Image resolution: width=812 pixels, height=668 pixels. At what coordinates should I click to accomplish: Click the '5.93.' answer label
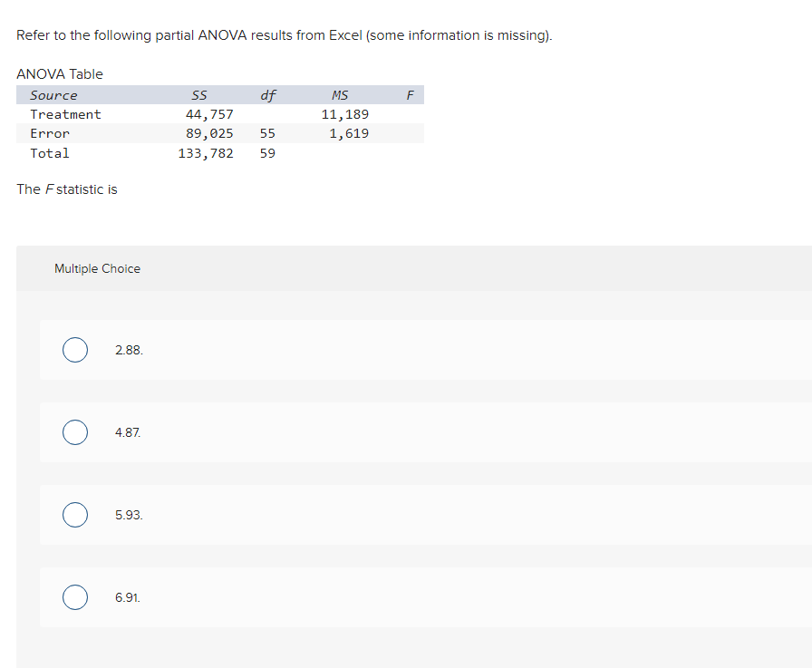[129, 515]
